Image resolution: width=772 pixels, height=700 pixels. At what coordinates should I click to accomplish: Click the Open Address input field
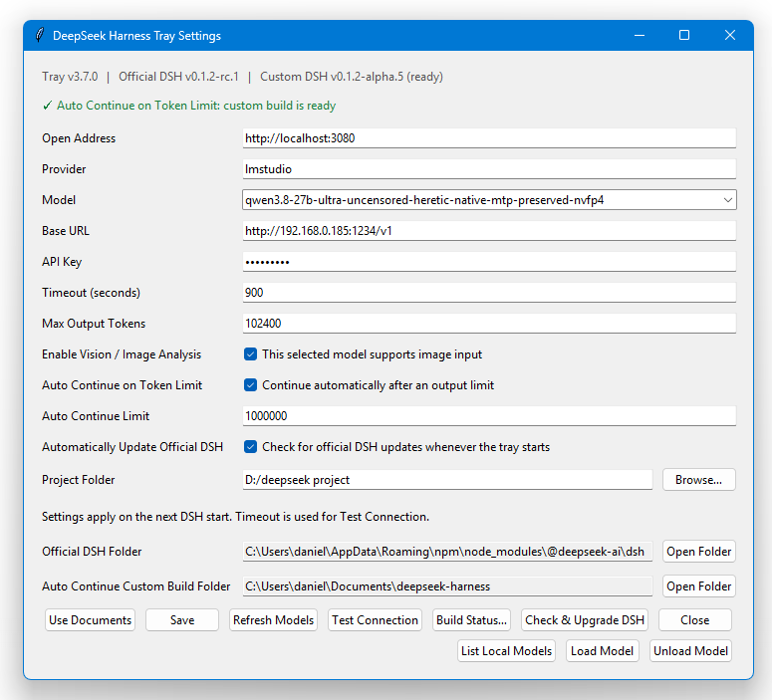pyautogui.click(x=489, y=138)
